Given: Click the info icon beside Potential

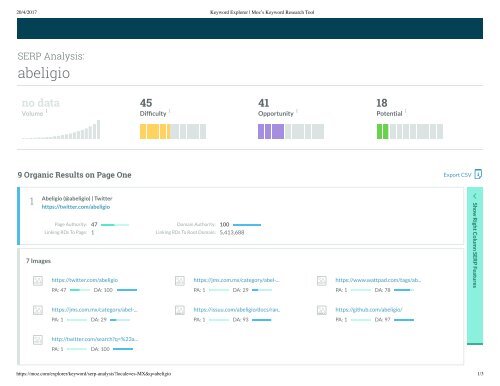Looking at the screenshot, I should click(x=406, y=111).
